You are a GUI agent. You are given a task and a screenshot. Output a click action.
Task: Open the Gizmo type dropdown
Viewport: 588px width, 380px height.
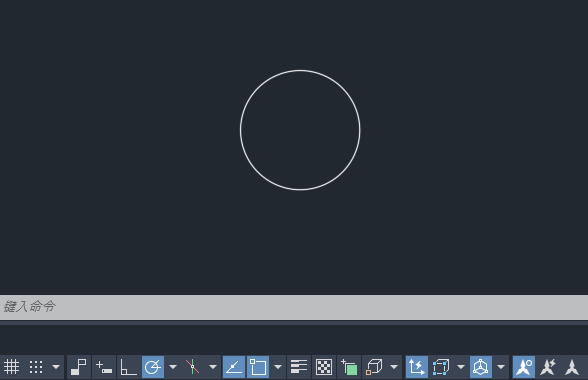[501, 367]
